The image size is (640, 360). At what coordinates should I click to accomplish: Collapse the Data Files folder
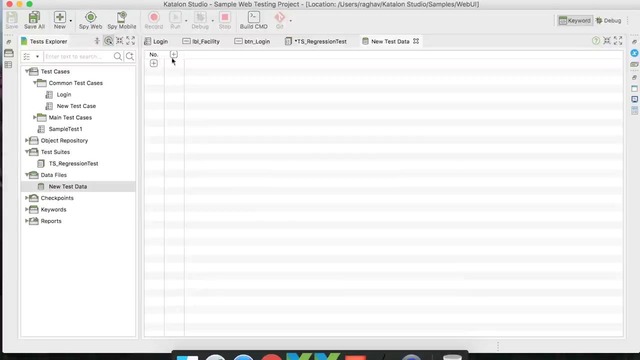pyautogui.click(x=27, y=175)
